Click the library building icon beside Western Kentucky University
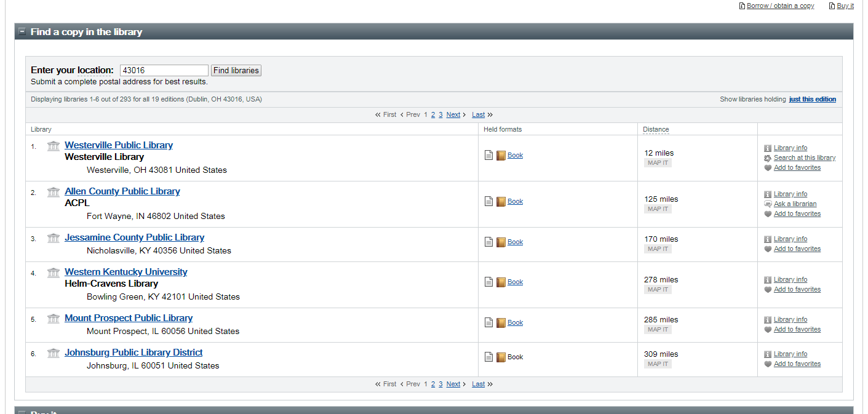The height and width of the screenshot is (414, 868). (54, 273)
